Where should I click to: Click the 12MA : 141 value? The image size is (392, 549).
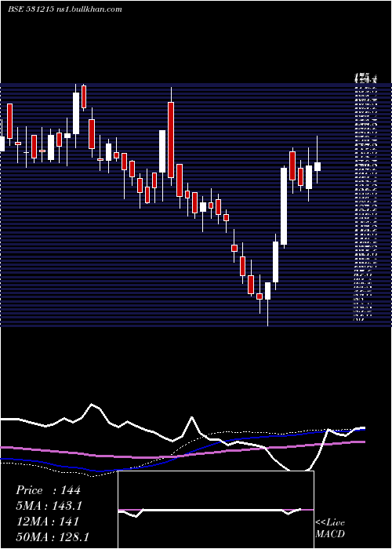coord(48,522)
